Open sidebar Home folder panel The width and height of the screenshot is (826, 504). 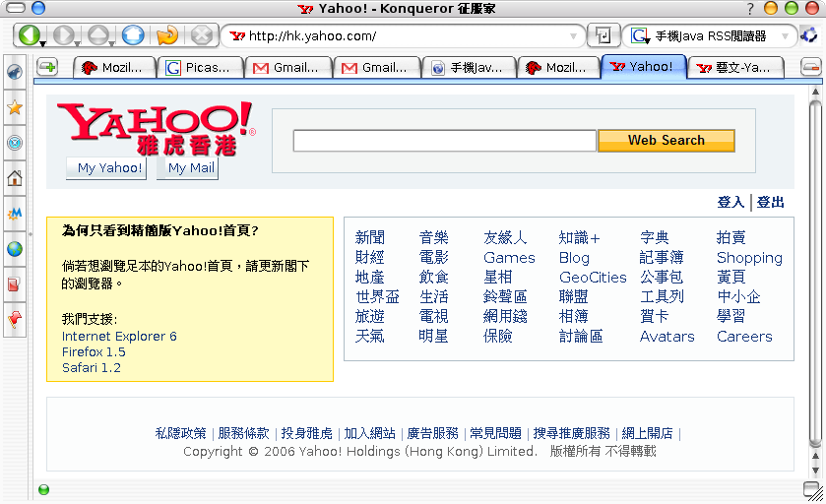tap(15, 178)
